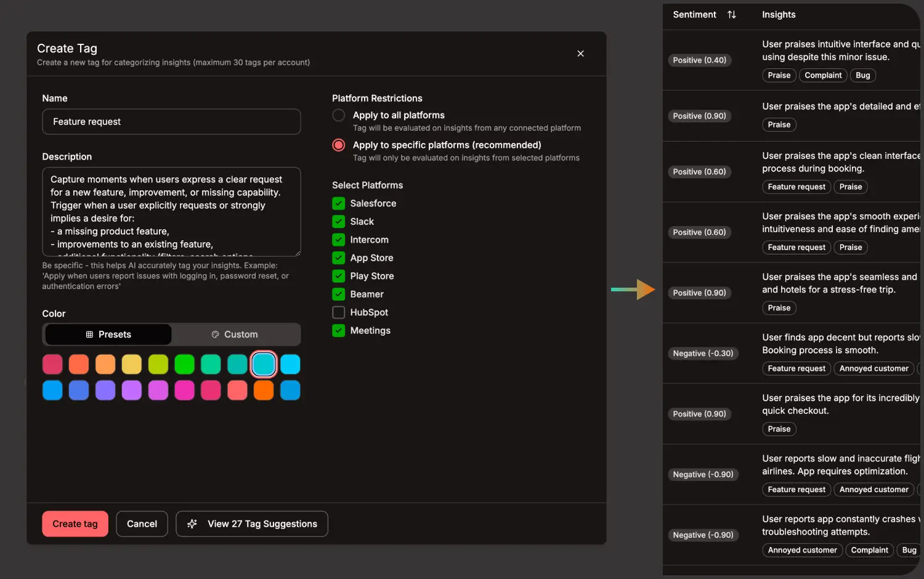Enable the HubSpot platform checkbox
This screenshot has width=924, height=579.
[x=338, y=312]
